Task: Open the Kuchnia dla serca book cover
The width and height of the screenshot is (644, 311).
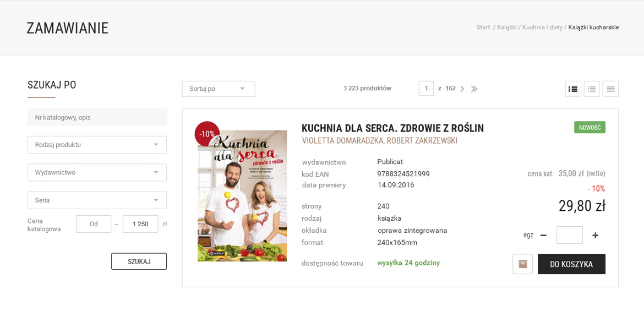Action: tap(242, 196)
